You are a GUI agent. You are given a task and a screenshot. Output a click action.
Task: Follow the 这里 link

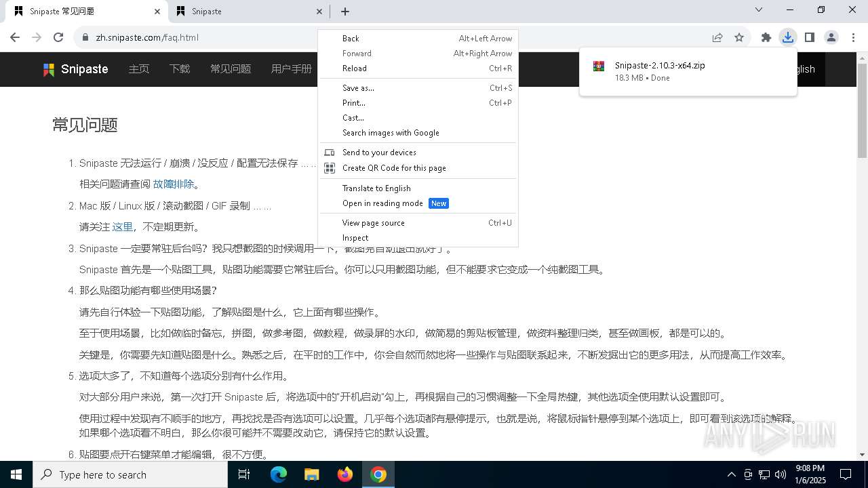(123, 226)
